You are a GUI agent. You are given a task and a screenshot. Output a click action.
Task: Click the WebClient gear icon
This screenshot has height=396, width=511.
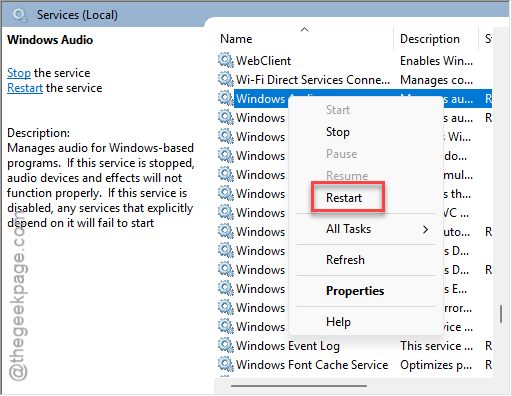[226, 60]
